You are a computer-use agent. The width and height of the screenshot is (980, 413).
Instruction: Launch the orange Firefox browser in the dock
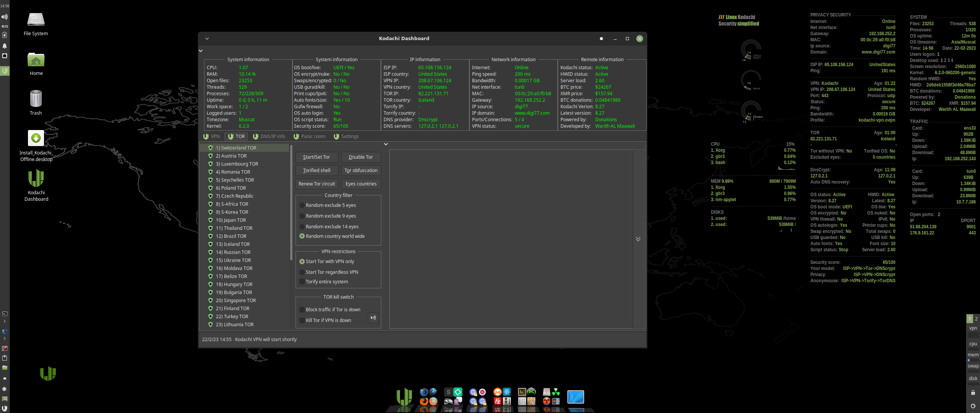[x=424, y=401]
